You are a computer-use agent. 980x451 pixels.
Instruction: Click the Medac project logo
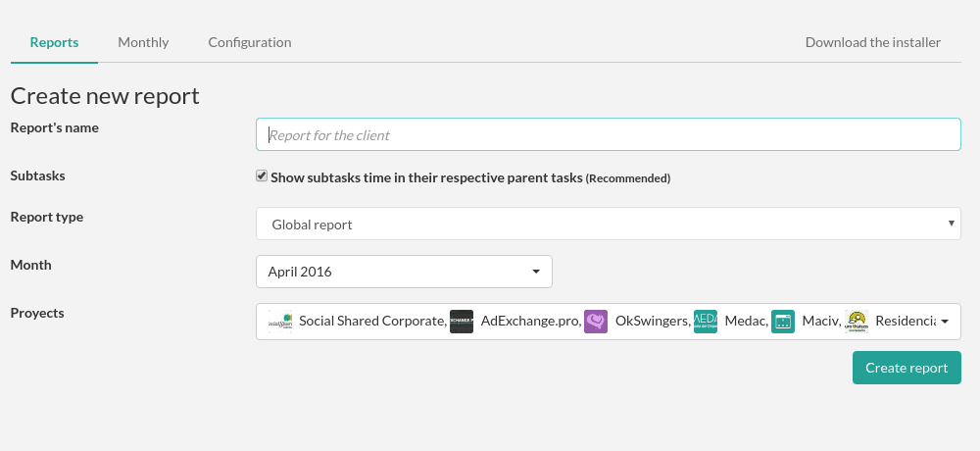706,322
